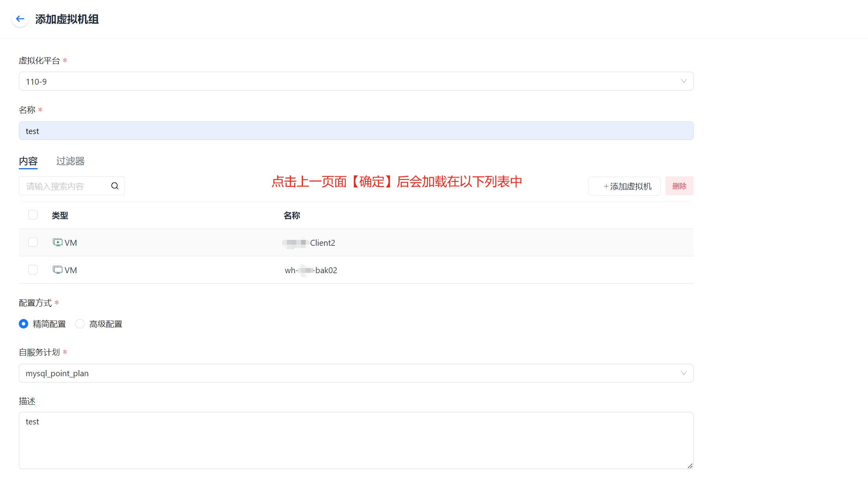Image resolution: width=868 pixels, height=495 pixels.
Task: Focus the 名称 input field
Action: (x=353, y=131)
